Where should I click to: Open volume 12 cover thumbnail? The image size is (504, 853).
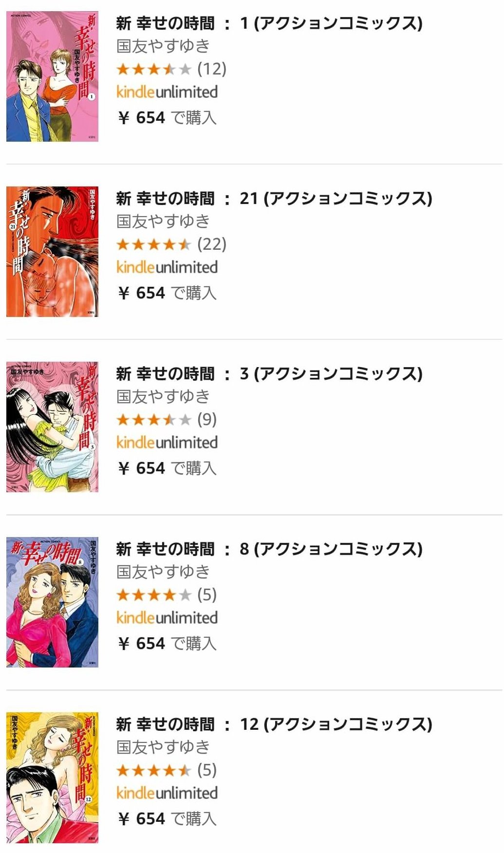tap(52, 778)
